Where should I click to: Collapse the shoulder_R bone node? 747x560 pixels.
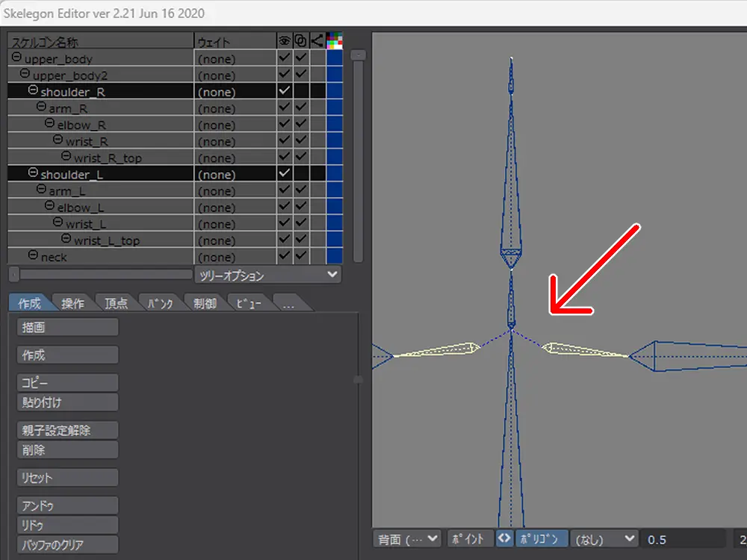pos(34,91)
